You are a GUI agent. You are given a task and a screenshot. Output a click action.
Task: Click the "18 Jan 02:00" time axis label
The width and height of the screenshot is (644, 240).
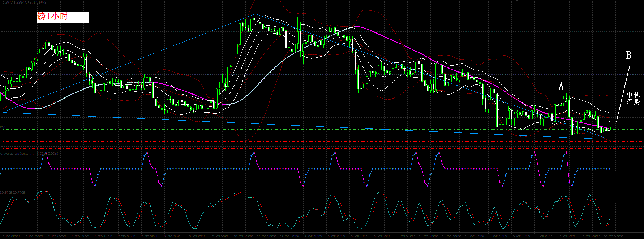pos(613,236)
